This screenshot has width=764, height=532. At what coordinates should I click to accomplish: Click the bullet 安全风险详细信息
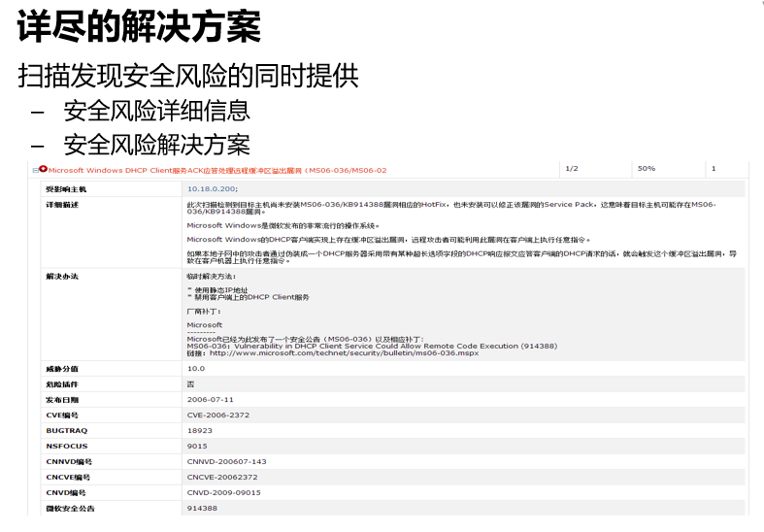[x=157, y=111]
